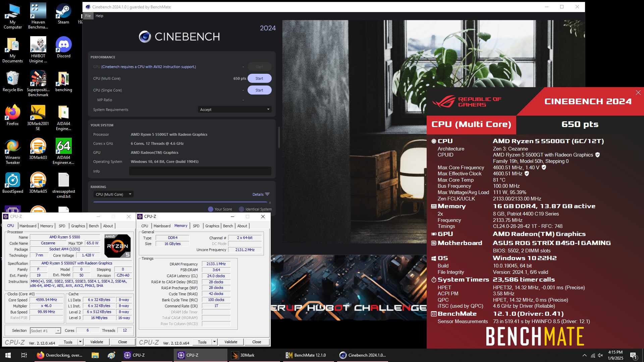Click into the Cinebench Info field
This screenshot has height=362, width=644.
[200, 171]
